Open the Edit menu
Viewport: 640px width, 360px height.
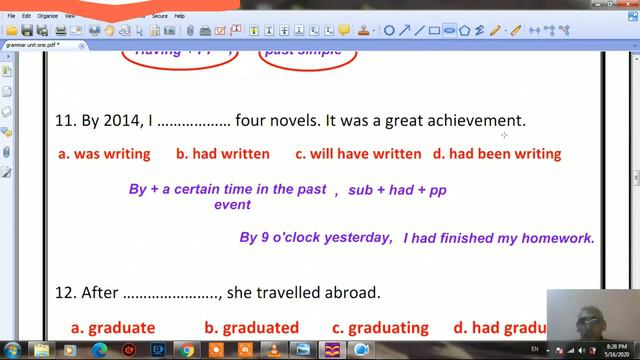pyautogui.click(x=27, y=16)
